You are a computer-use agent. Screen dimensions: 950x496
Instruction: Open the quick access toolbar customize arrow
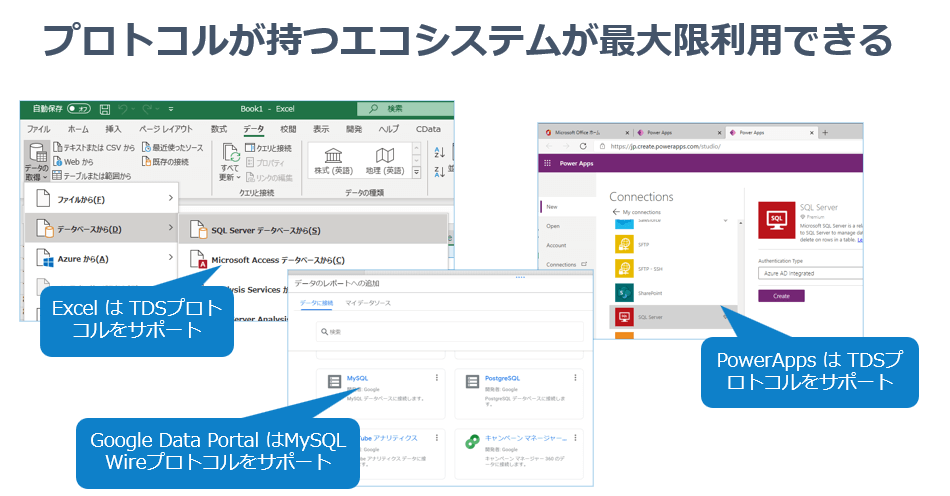(171, 109)
